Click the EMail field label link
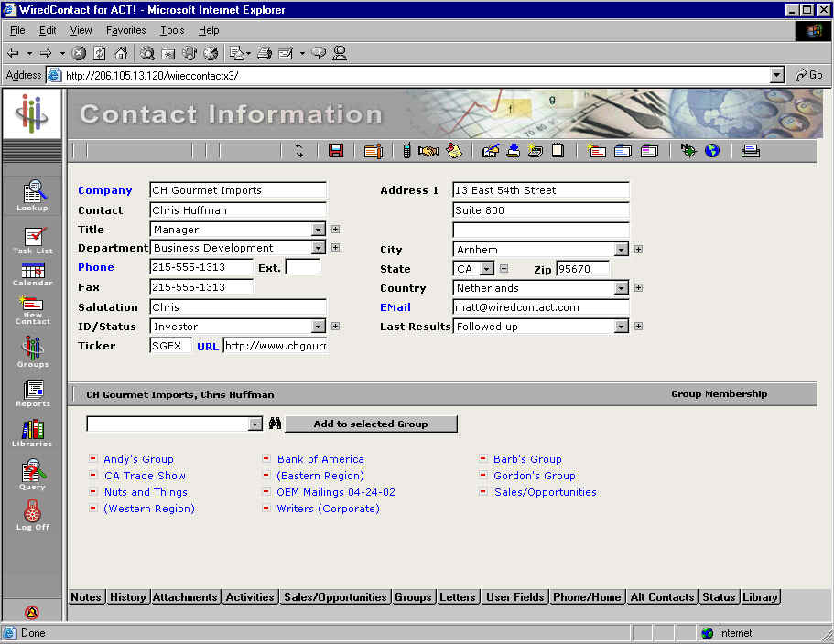This screenshot has height=644, width=834. pos(395,307)
